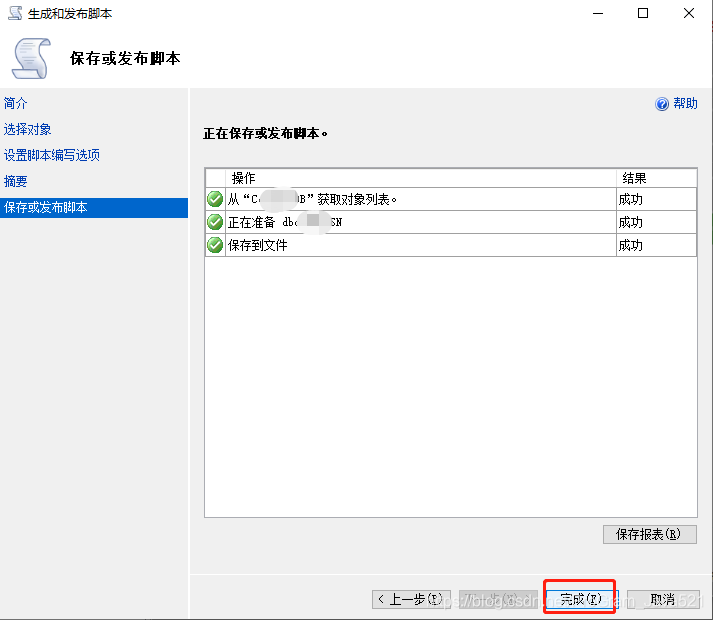Switch to 设置脚本编写选项 step
The image size is (713, 620).
tap(51, 155)
